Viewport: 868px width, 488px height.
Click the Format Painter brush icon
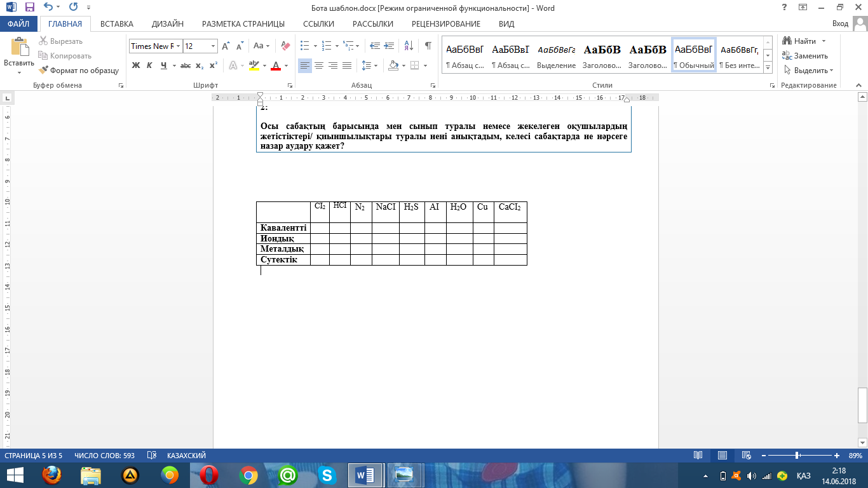[44, 71]
